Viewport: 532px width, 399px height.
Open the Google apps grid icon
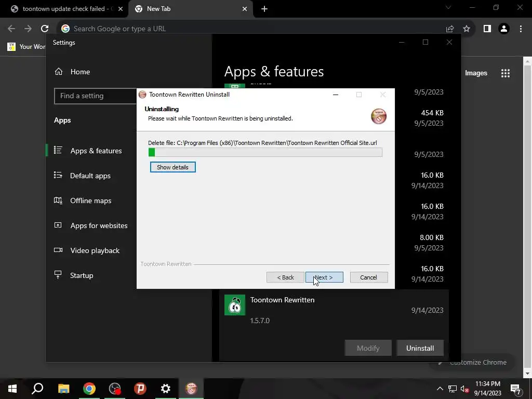pos(505,73)
